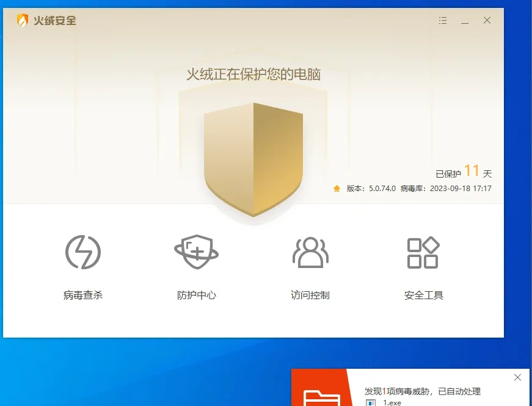Click the golden shield status graphic

(253, 159)
